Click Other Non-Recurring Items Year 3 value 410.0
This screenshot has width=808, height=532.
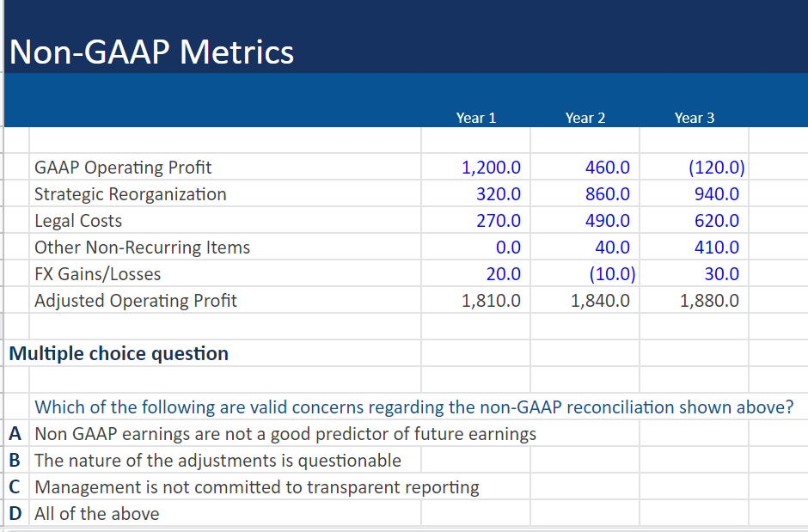[x=695, y=248]
